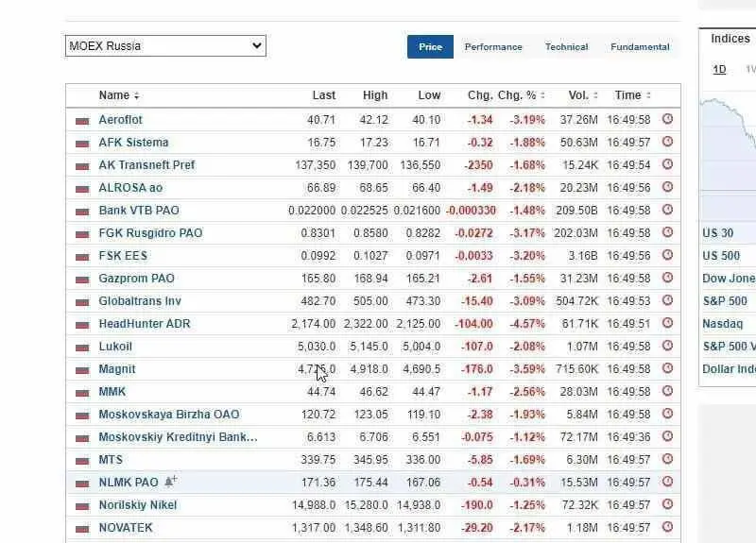Click FSK EES volume 3.16B
The width and height of the screenshot is (756, 543).
pyautogui.click(x=582, y=255)
